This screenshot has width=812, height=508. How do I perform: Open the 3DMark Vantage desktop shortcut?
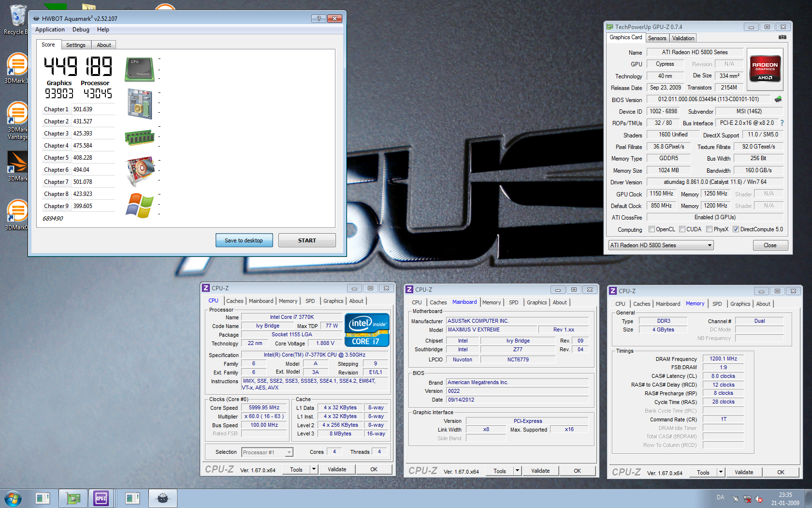point(17,121)
